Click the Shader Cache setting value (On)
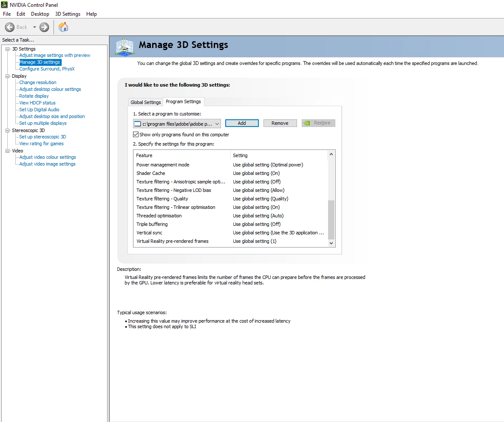The width and height of the screenshot is (504, 422). coord(256,173)
